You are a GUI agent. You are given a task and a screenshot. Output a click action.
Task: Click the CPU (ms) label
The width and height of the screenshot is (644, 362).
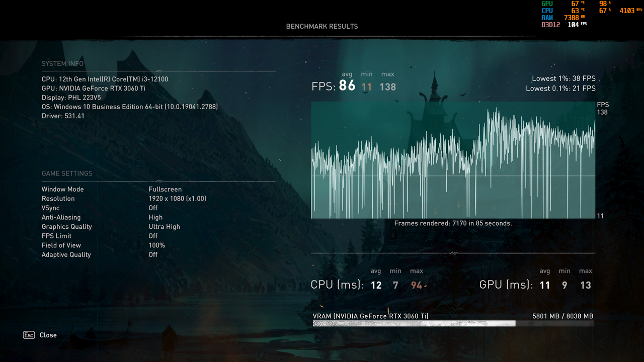pyautogui.click(x=338, y=285)
